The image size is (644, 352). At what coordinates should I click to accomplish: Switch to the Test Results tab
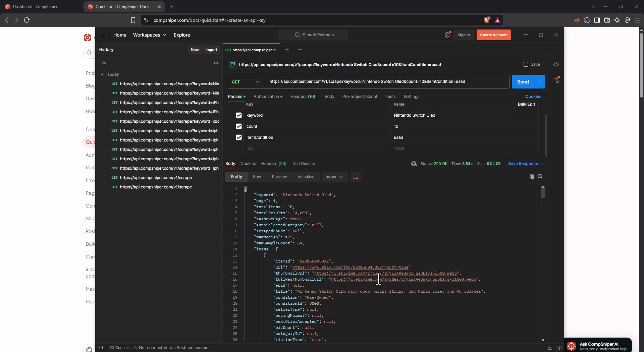pyautogui.click(x=303, y=164)
